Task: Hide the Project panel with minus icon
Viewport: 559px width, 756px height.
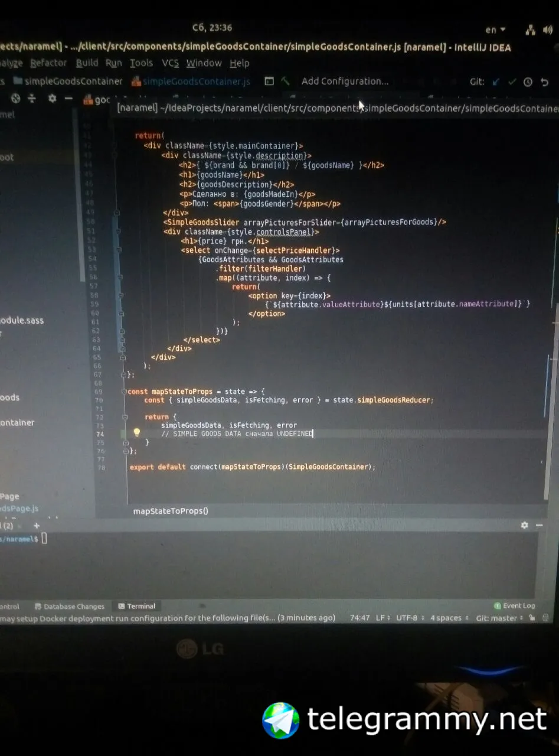Action: point(68,99)
